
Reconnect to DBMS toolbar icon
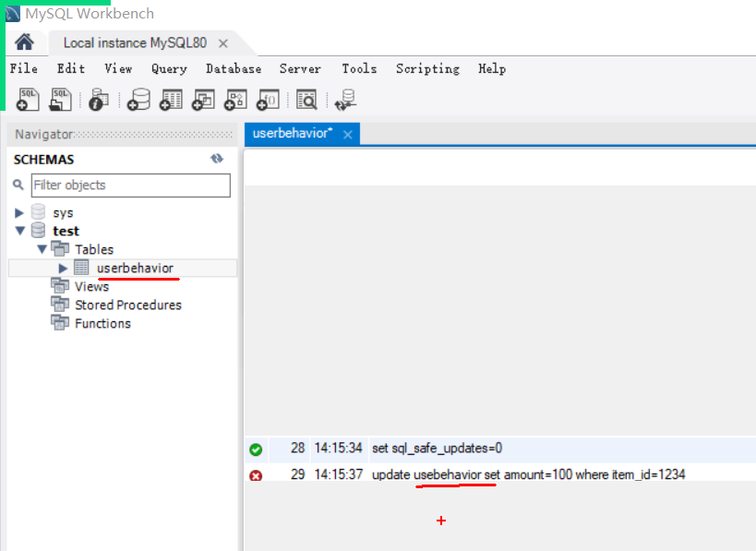pyautogui.click(x=345, y=100)
